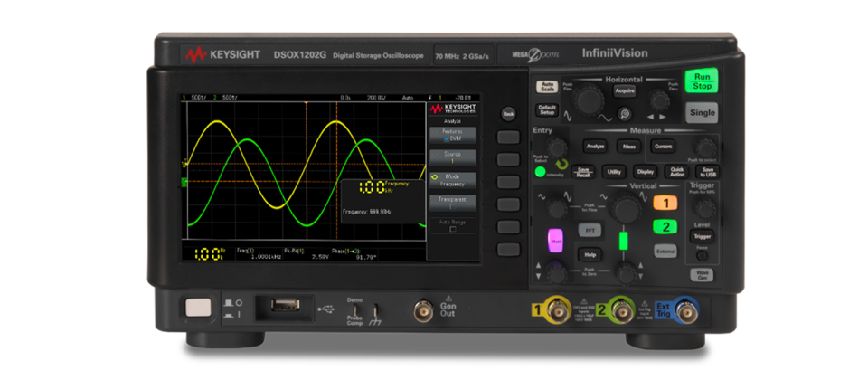Screen dimensions: 868x380
Task: Open the Display menu key
Action: tap(645, 172)
